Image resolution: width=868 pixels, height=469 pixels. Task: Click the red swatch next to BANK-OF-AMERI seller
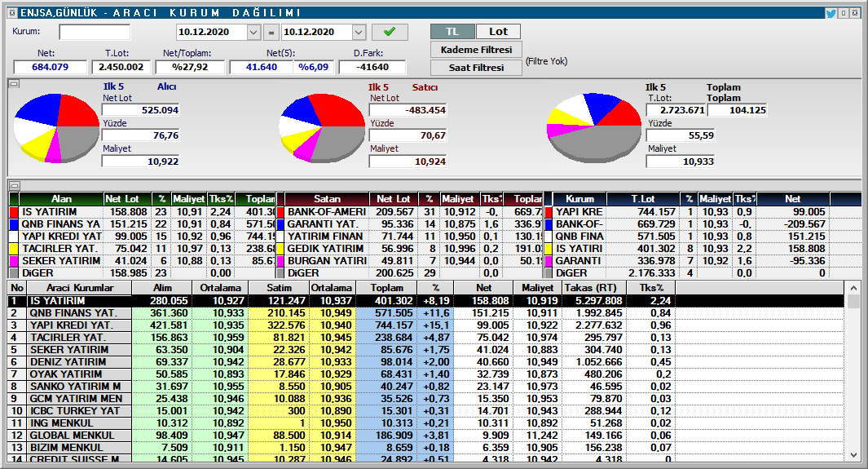280,212
